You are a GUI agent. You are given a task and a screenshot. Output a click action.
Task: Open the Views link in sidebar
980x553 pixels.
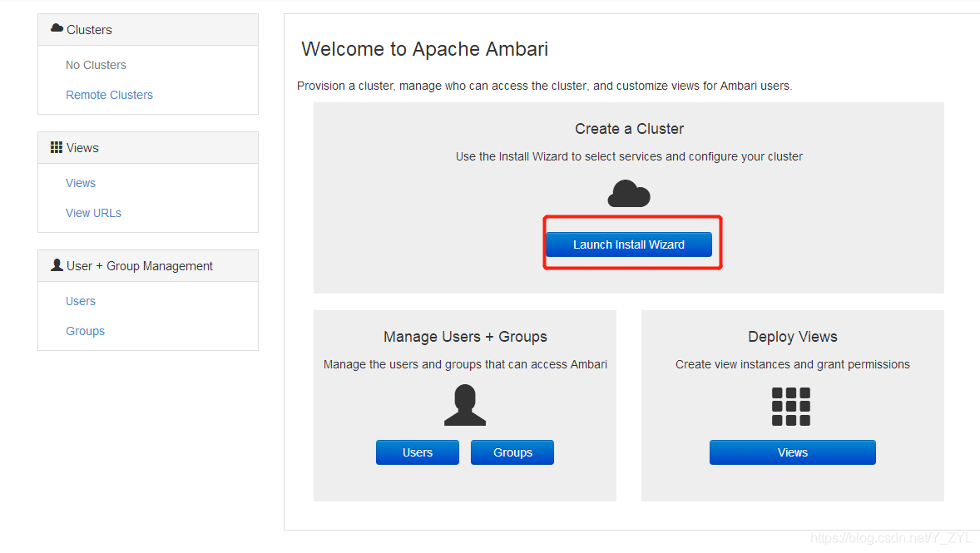pos(81,183)
